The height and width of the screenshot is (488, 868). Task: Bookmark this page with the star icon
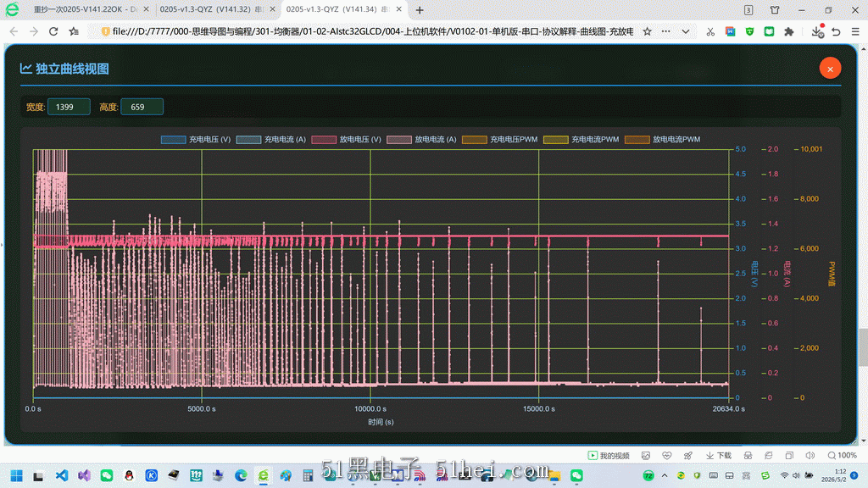(647, 31)
